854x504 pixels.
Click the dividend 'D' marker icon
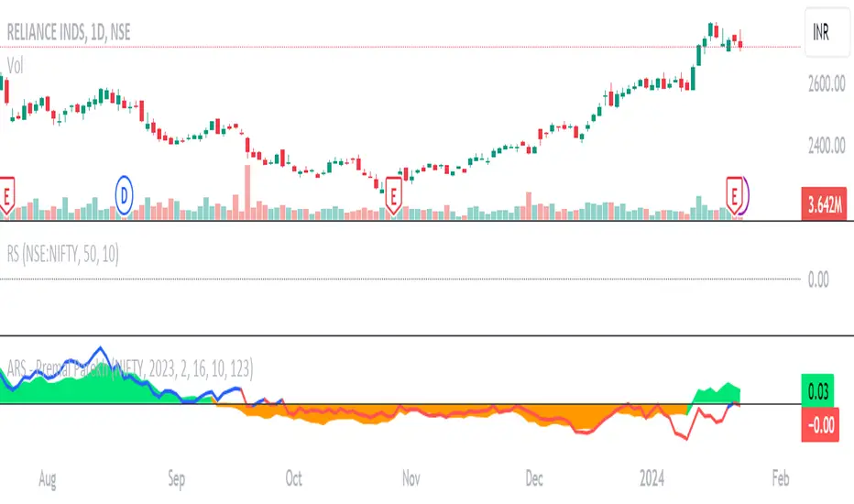[124, 194]
